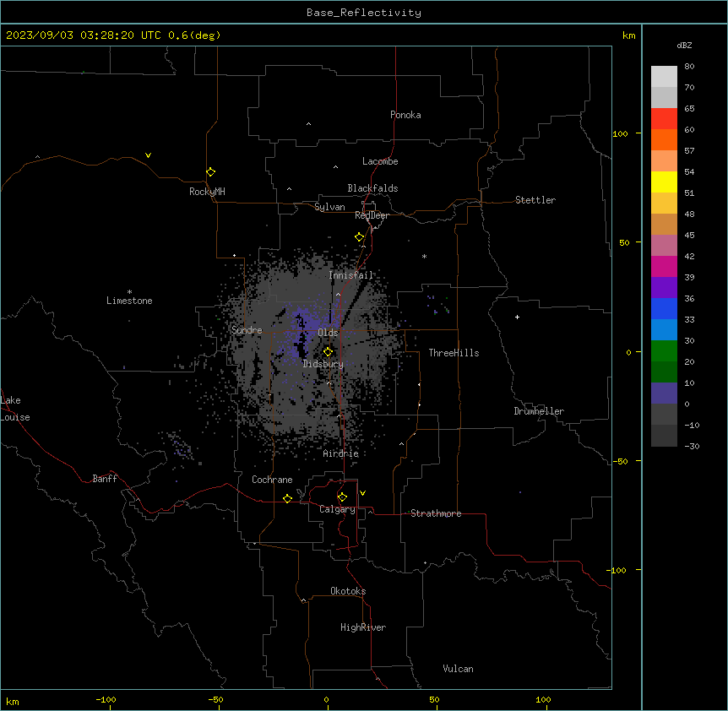Select the Sundre town label

pos(247,330)
